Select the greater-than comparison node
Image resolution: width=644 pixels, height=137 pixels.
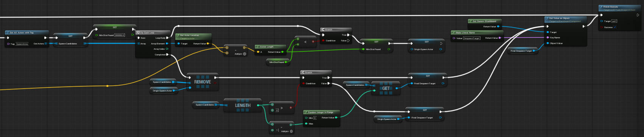tap(282, 108)
